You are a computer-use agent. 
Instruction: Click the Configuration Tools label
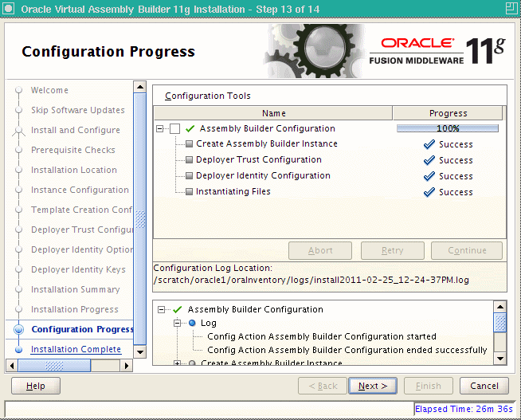pos(208,96)
